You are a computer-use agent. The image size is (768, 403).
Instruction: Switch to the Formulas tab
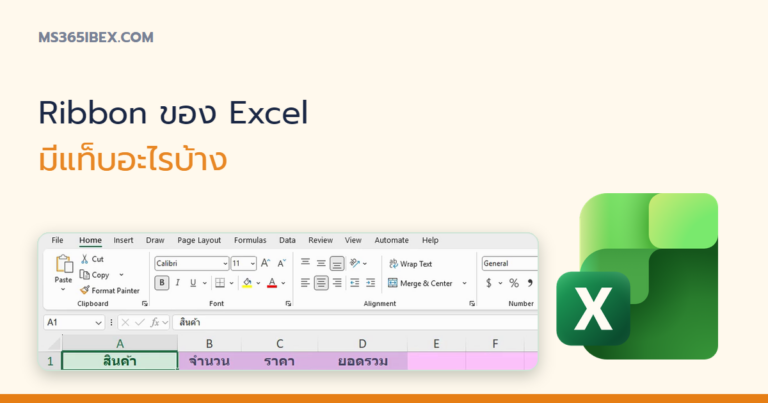[250, 240]
